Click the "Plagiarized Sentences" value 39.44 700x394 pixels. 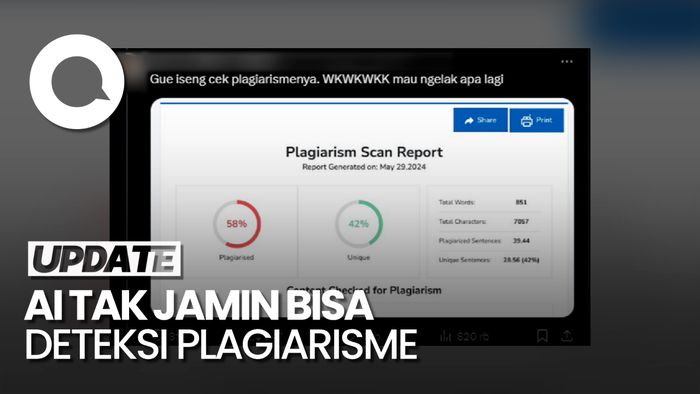coord(521,241)
